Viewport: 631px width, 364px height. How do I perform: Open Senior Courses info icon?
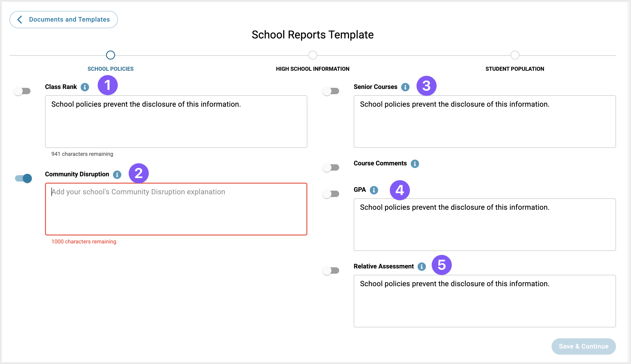405,87
